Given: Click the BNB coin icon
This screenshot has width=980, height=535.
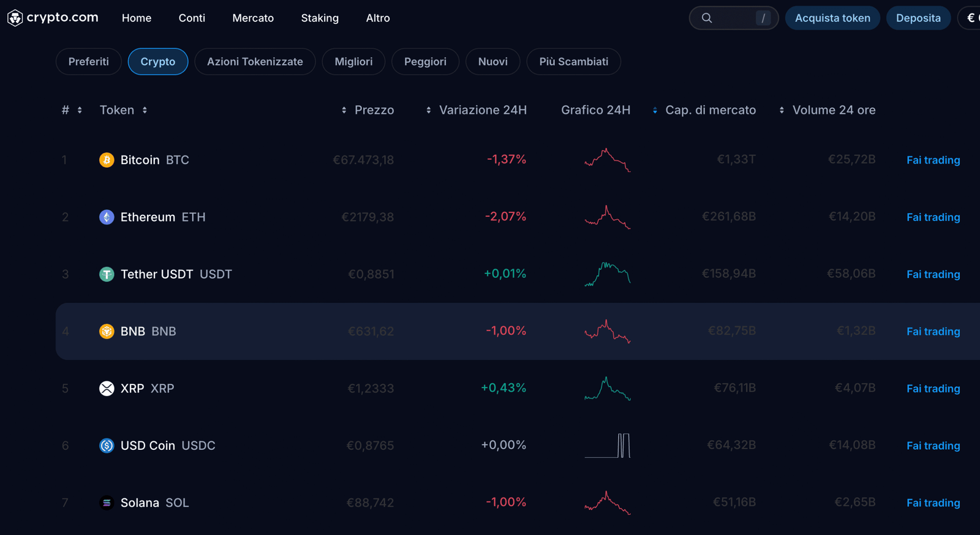Looking at the screenshot, I should pos(107,331).
